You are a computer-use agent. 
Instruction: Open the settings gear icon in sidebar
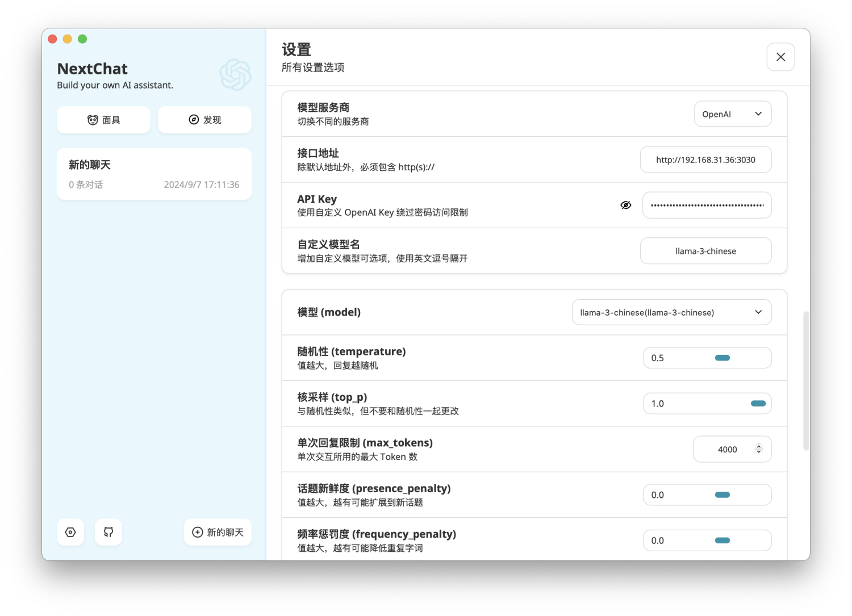coord(70,532)
